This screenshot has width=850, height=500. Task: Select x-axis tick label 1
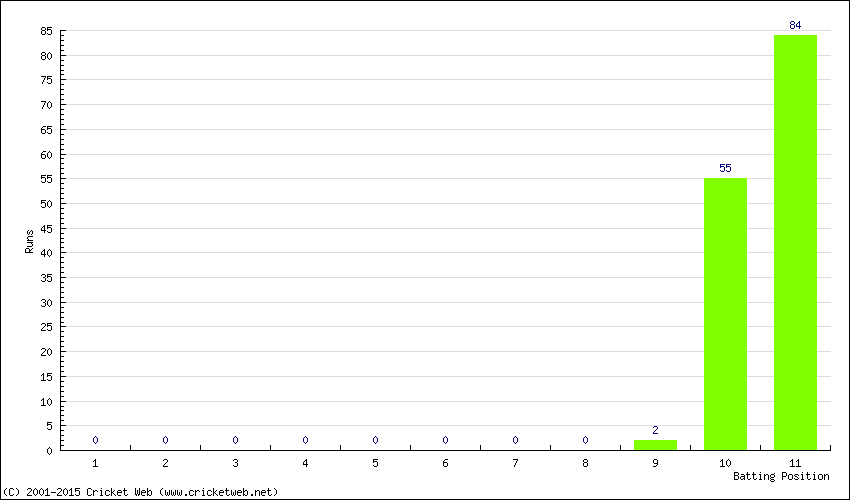[x=95, y=463]
